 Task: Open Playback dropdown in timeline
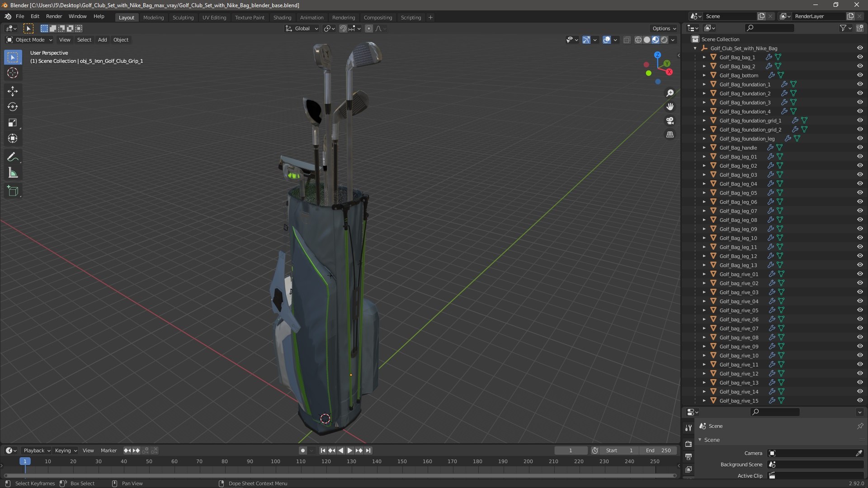[37, 451]
